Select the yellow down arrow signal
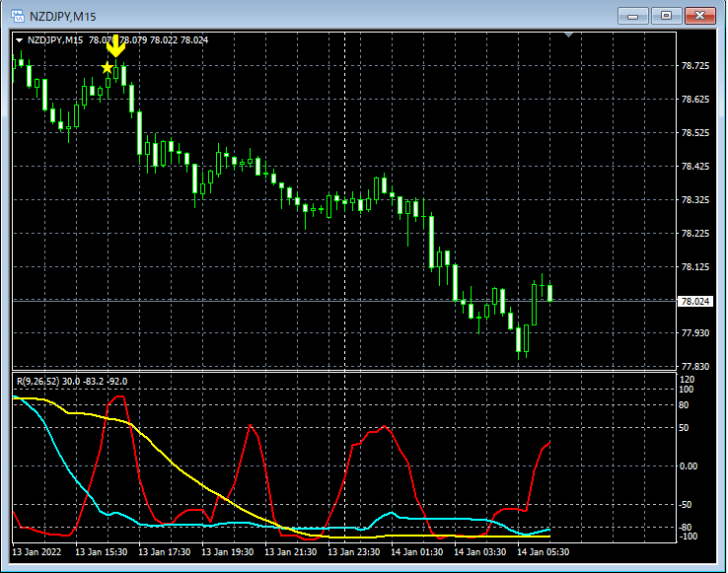This screenshot has width=728, height=573. (115, 45)
